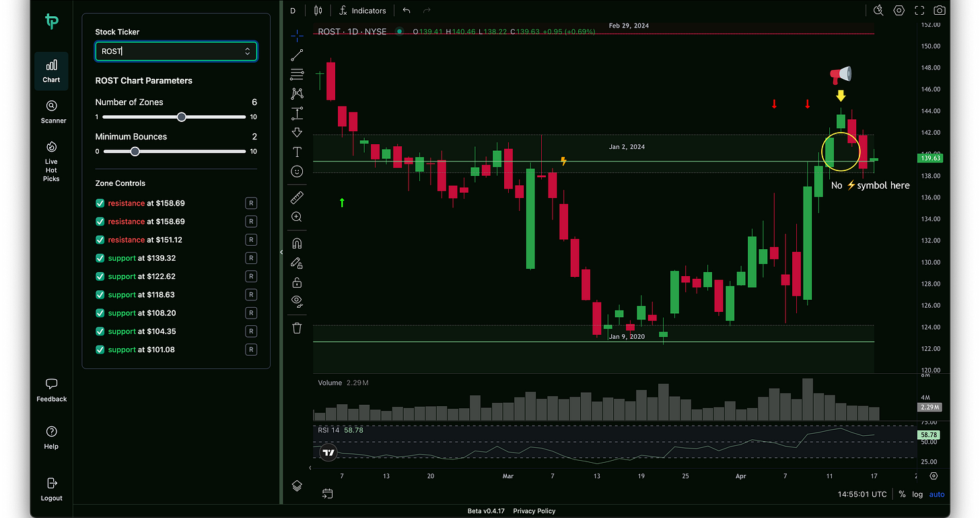Toggle hide all drawings eye icon
980x518 pixels.
tap(297, 301)
